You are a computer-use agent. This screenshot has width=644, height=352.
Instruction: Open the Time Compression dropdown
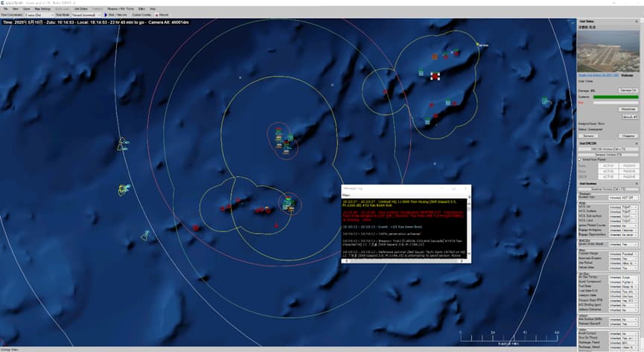point(39,15)
